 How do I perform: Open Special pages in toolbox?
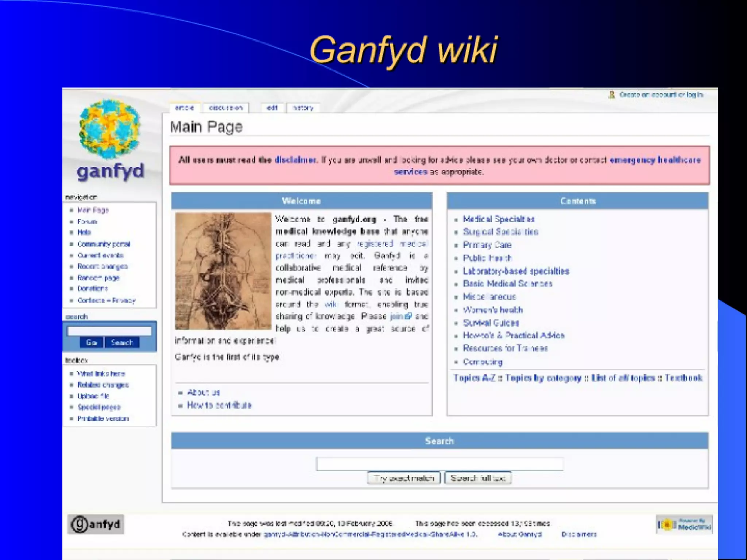[99, 407]
